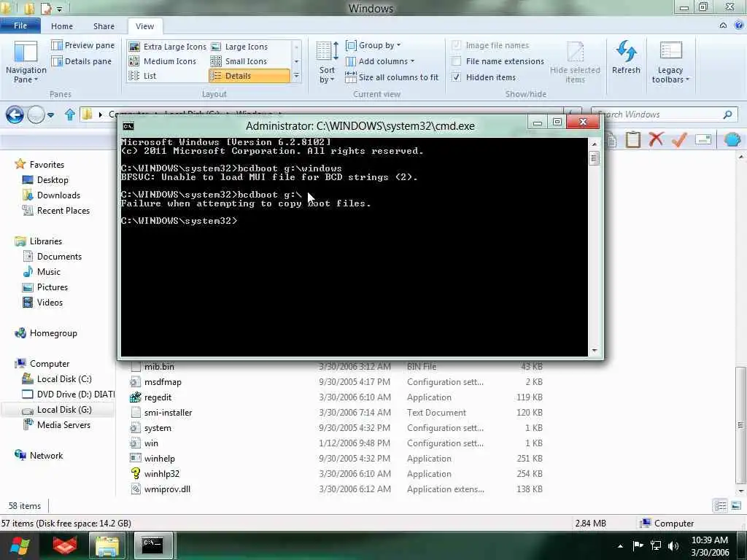
Task: Select Videos library
Action: pos(50,303)
